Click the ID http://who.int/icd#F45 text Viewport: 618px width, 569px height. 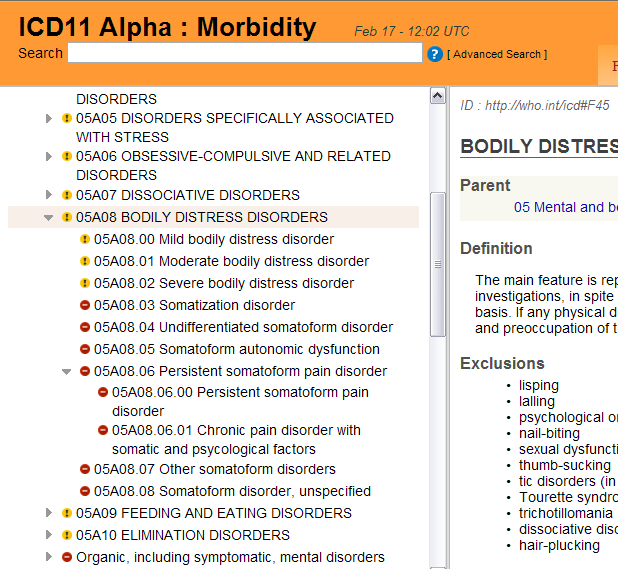pyautogui.click(x=535, y=106)
